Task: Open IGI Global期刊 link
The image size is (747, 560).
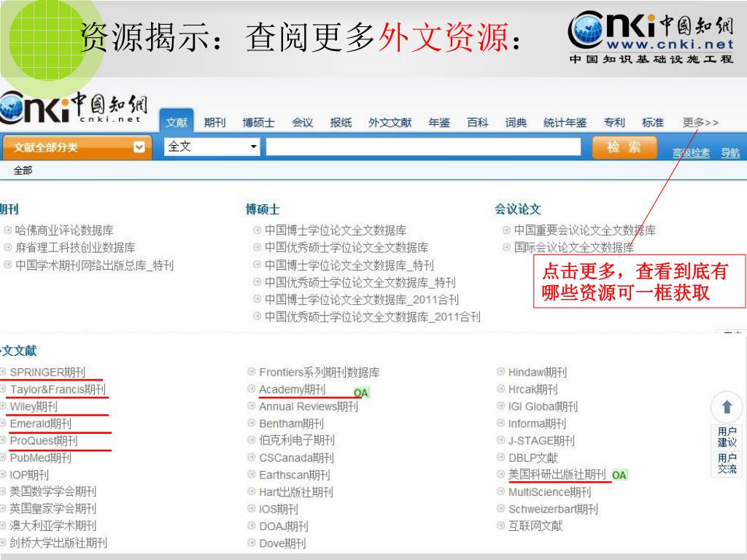Action: point(543,407)
